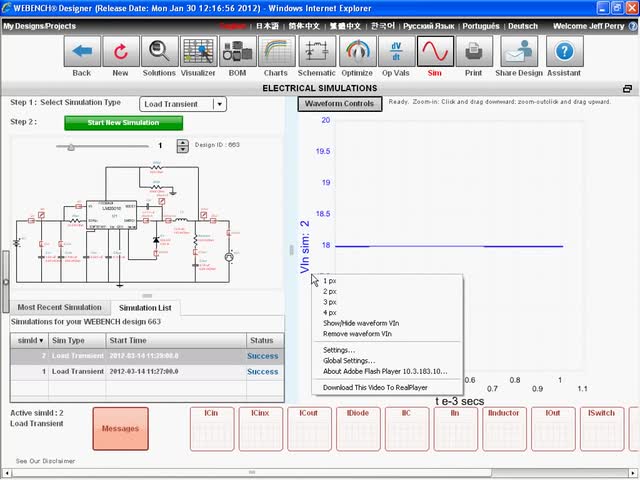Image resolution: width=640 pixels, height=480 pixels.
Task: Click the schematic zoom stepper arrows
Action: click(x=182, y=146)
